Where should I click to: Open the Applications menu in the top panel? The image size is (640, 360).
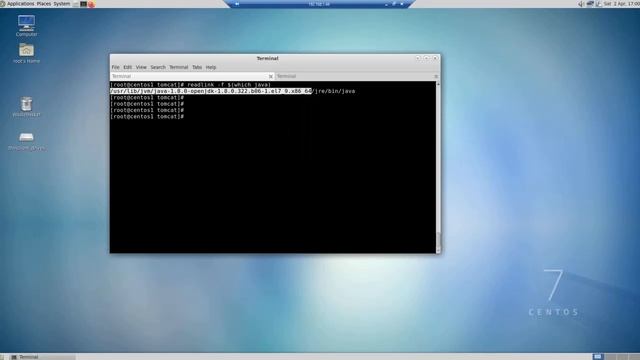[20, 4]
